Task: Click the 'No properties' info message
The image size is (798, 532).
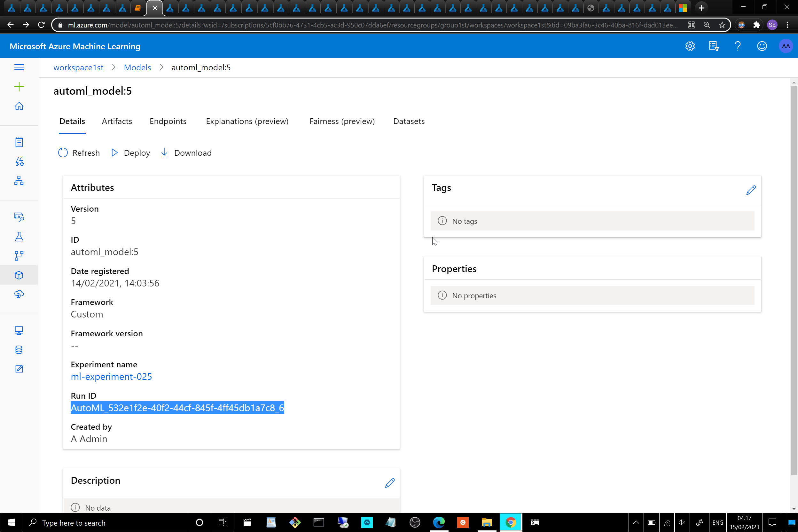Action: pyautogui.click(x=592, y=295)
